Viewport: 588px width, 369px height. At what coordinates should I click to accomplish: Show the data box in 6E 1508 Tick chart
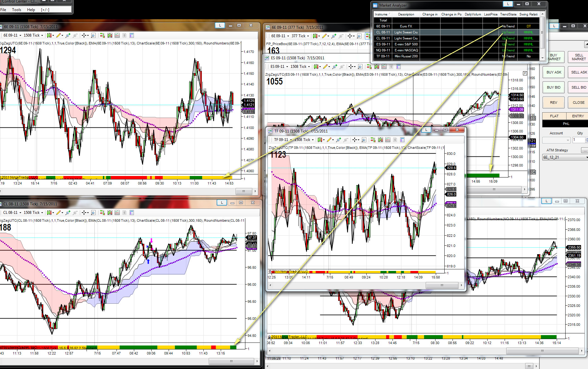tap(93, 35)
